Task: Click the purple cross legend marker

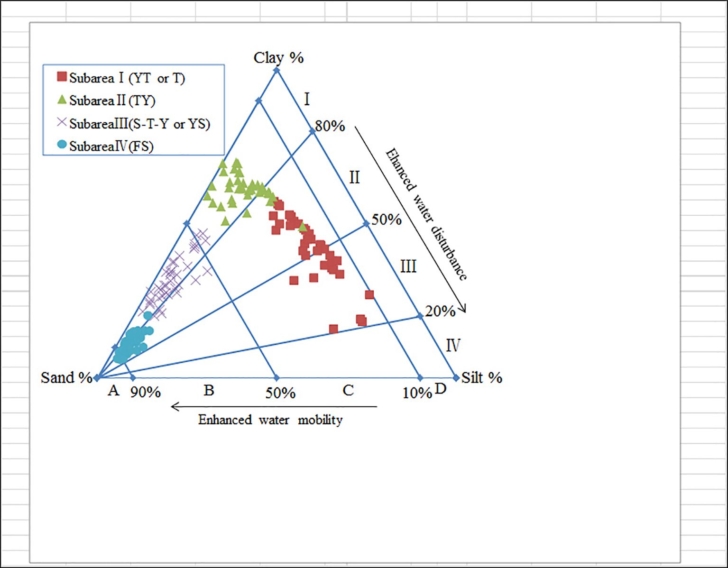Action: tap(62, 122)
